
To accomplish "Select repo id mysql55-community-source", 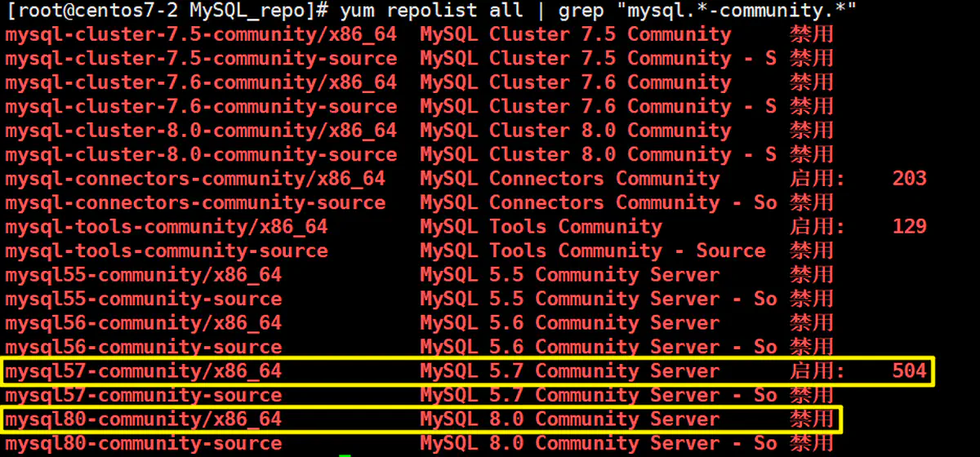I will point(143,299).
